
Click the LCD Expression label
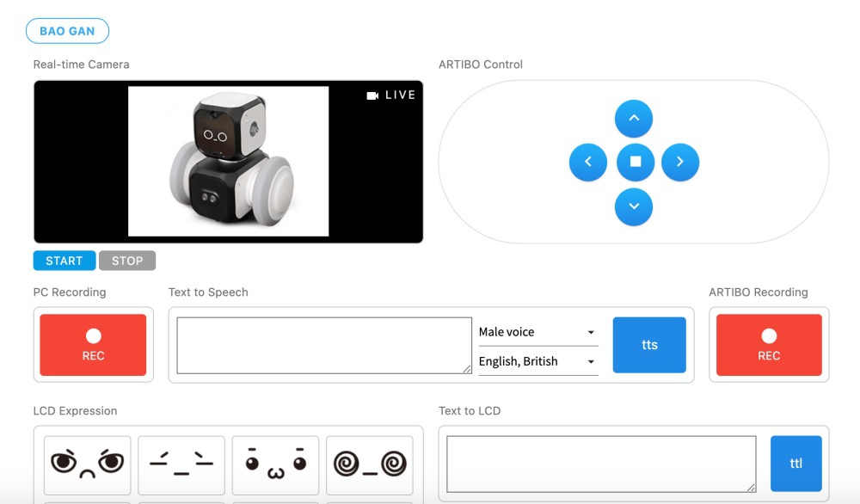(75, 411)
